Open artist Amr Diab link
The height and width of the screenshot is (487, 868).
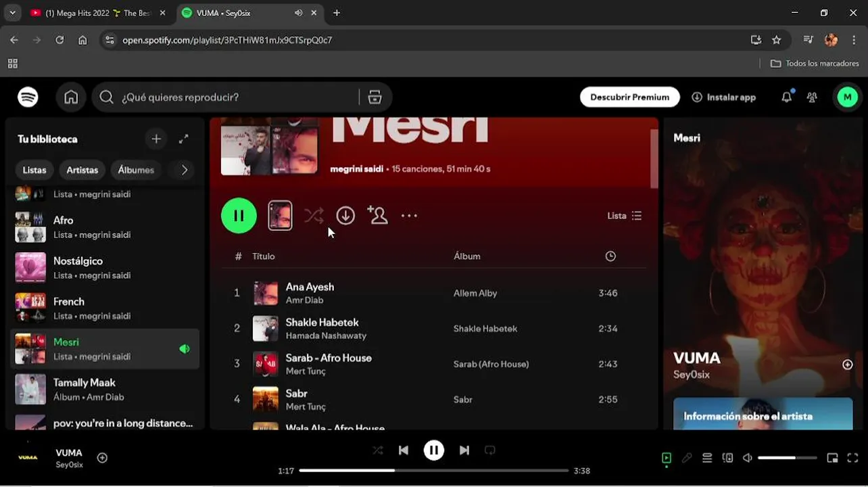tap(305, 300)
